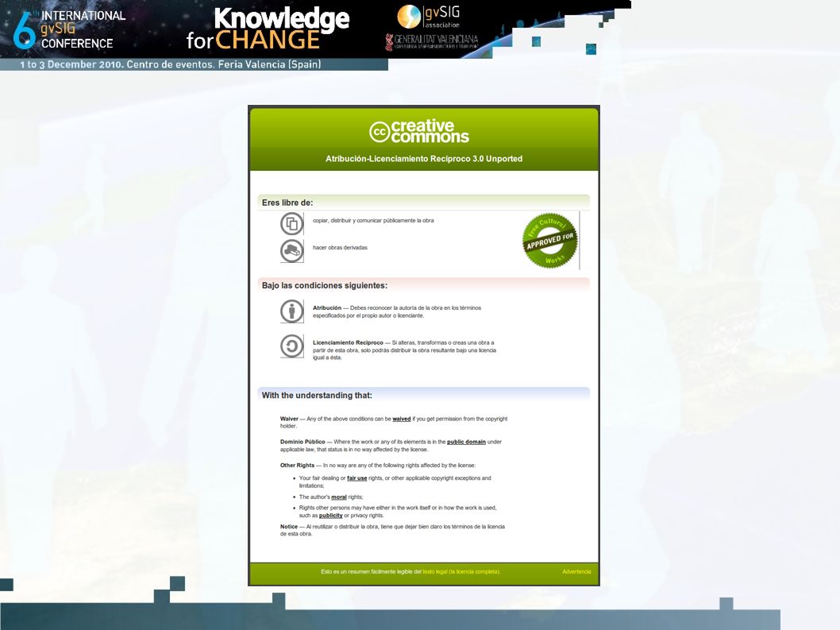Click the 'Knowledge for CHANGE' banner title
This screenshot has height=630, width=840.
coord(268,29)
